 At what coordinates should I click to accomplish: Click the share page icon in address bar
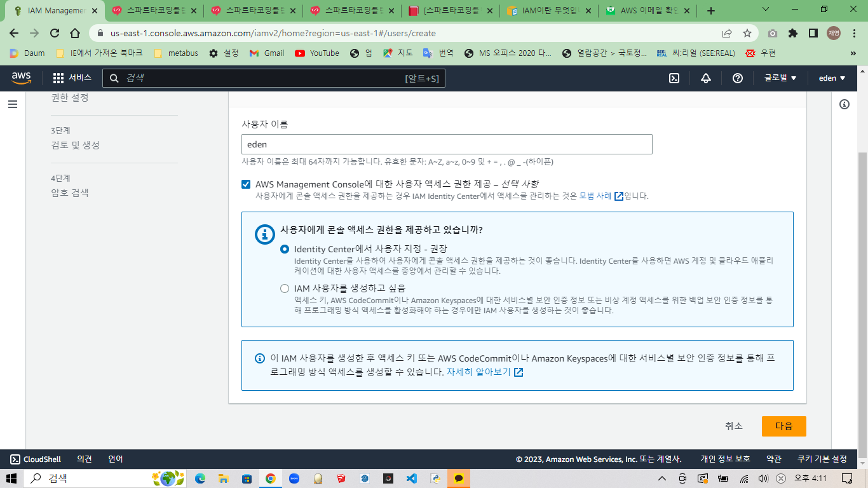[x=727, y=33]
